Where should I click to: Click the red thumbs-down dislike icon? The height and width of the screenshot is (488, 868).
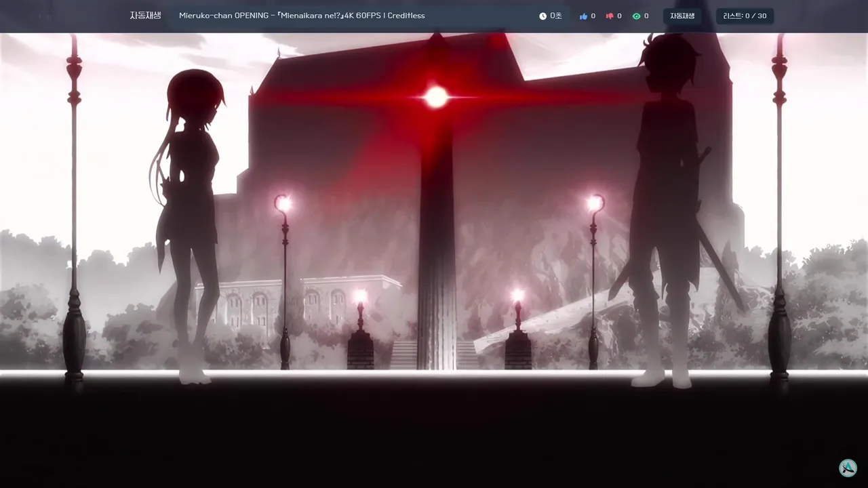click(x=610, y=16)
